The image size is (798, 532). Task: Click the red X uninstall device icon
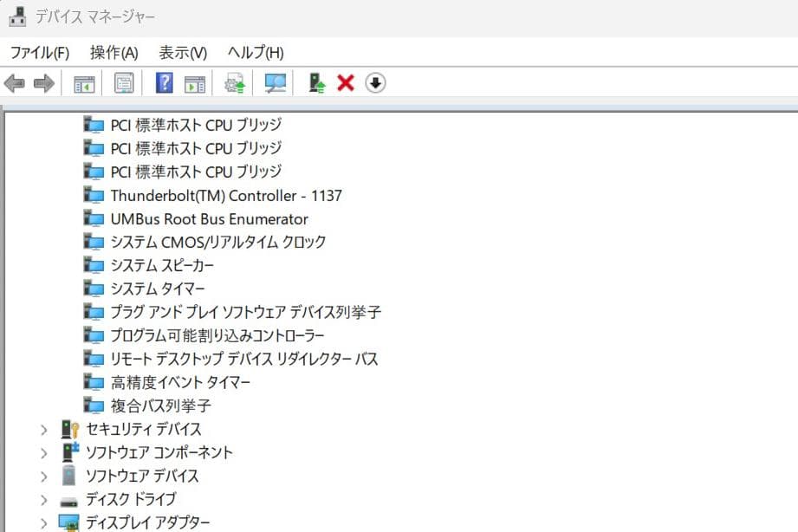pos(346,83)
